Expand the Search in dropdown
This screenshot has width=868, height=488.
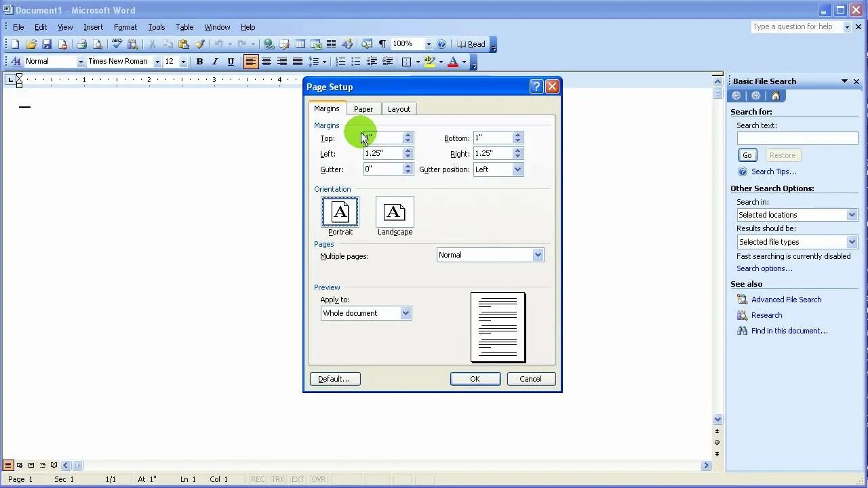852,215
